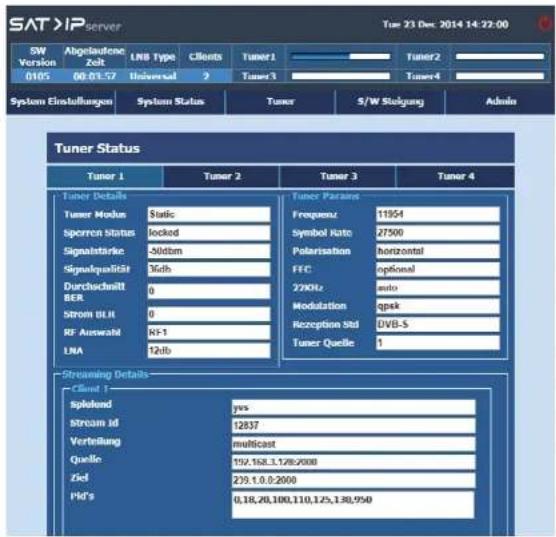
Task: Click LNA field showing 12db
Action: coord(209,350)
